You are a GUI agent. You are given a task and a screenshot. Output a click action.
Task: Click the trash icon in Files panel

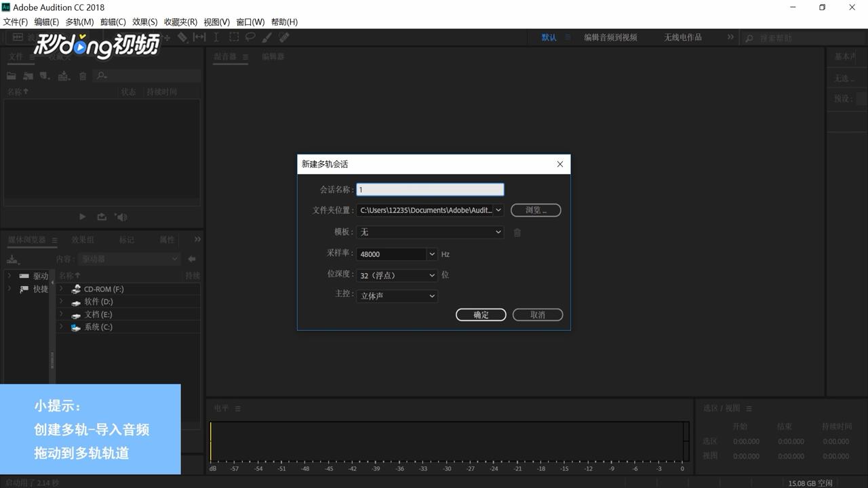coord(83,76)
